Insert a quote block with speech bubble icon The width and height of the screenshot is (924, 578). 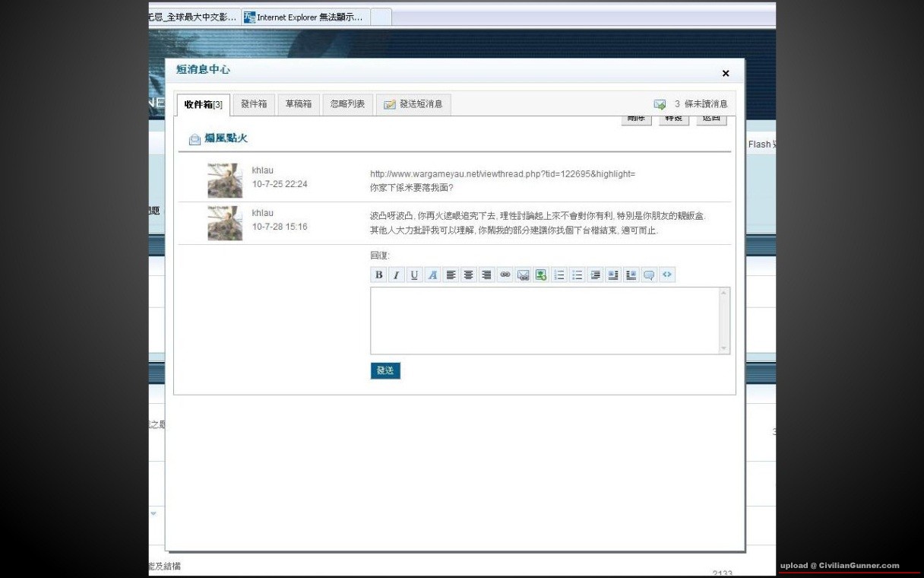point(649,275)
